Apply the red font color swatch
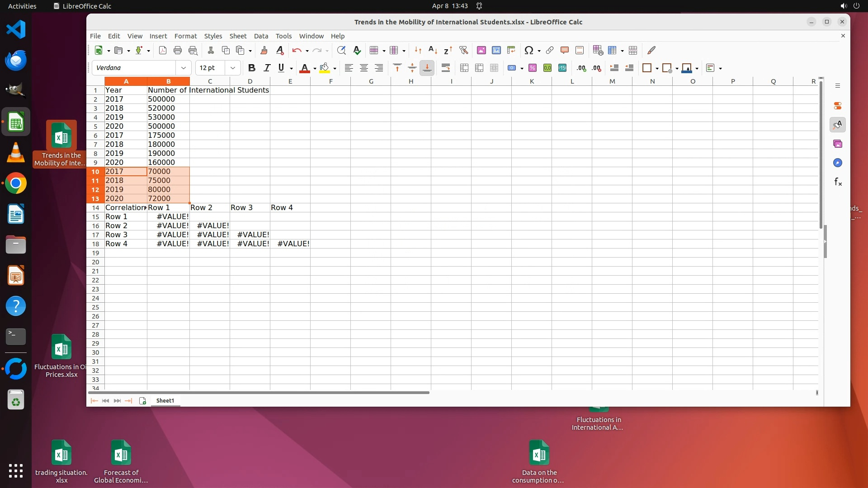This screenshot has height=488, width=868. (x=304, y=68)
